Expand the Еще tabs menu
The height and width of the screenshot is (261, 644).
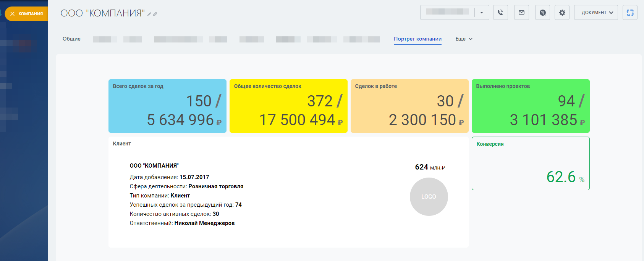tap(464, 39)
